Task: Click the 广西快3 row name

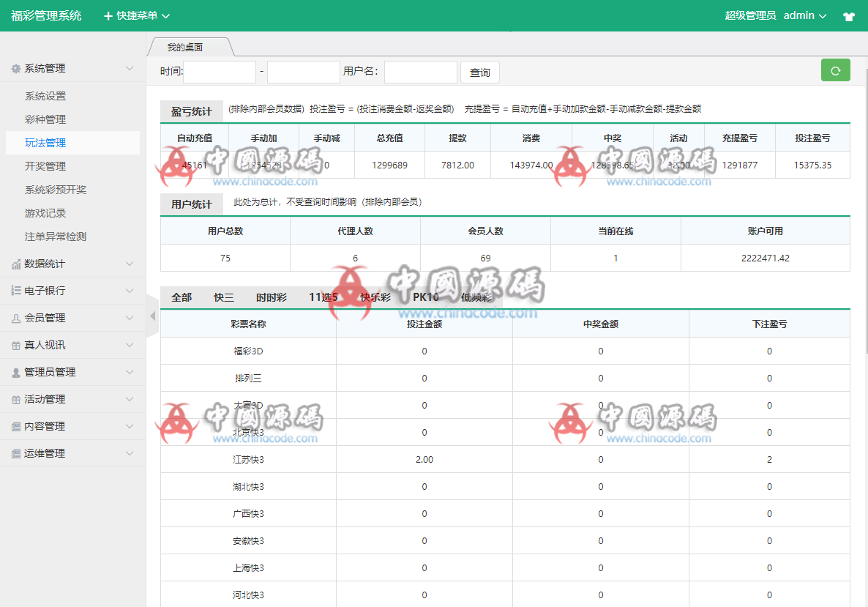Action: coord(248,514)
